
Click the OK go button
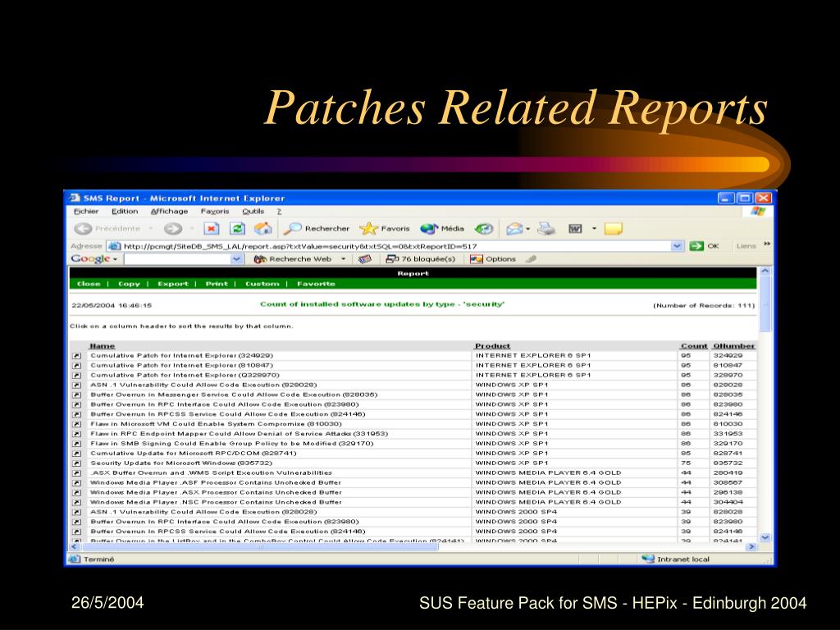704,246
